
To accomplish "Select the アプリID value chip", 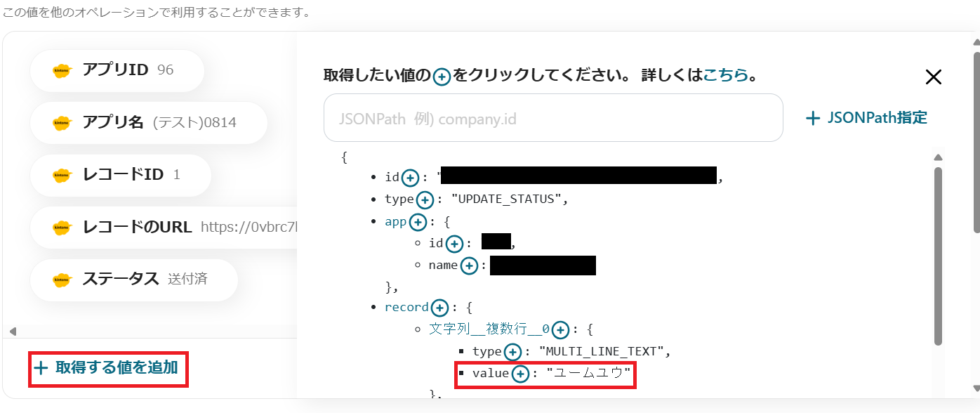I will (117, 70).
